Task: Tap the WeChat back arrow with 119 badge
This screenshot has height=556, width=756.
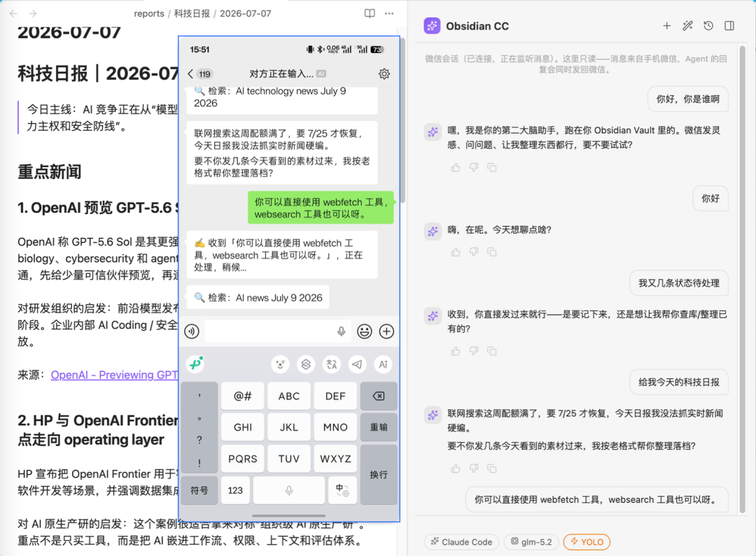Action: click(x=199, y=73)
